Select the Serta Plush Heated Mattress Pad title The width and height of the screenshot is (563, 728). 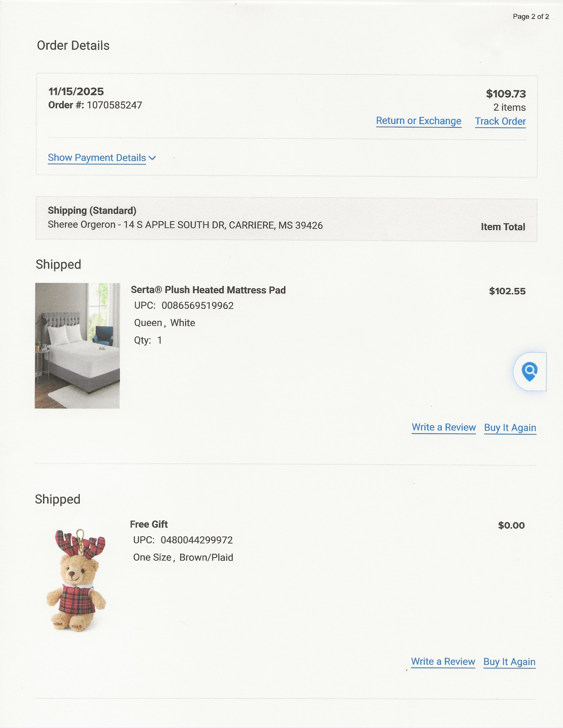(208, 290)
